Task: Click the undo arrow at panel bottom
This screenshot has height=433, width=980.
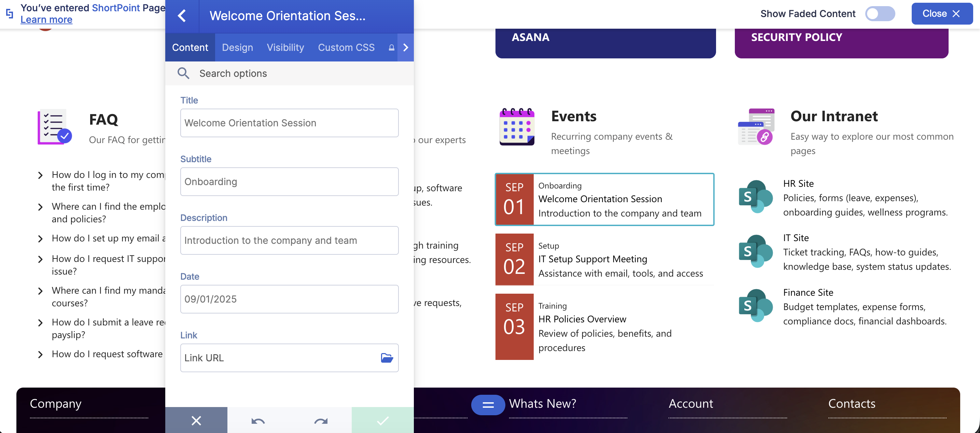Action: click(x=258, y=421)
